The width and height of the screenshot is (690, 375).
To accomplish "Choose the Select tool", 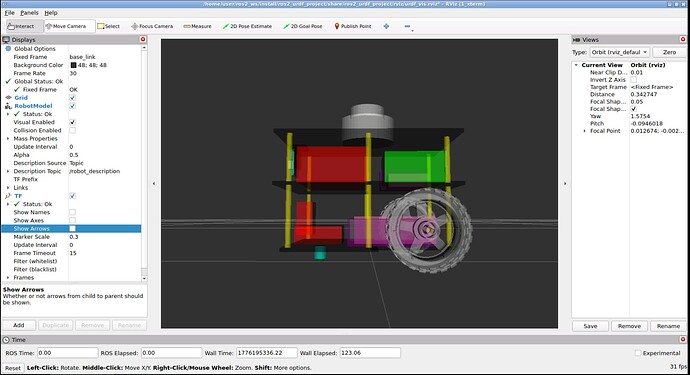I will tap(109, 26).
